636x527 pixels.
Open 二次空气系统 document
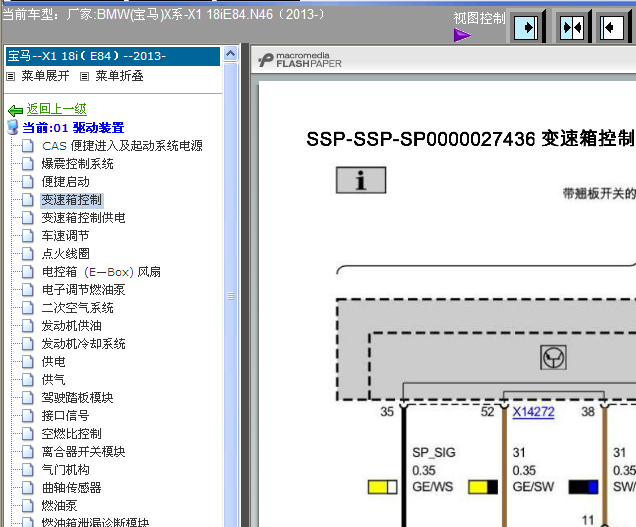tap(77, 308)
